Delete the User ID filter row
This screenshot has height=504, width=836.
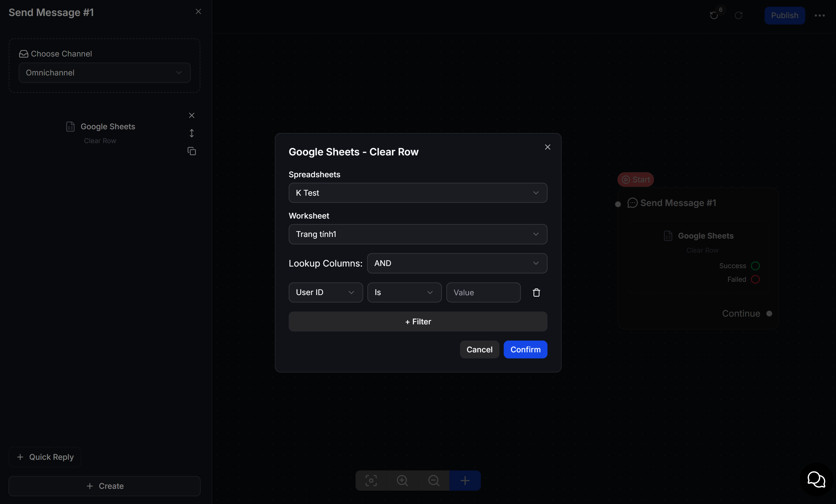pyautogui.click(x=536, y=292)
